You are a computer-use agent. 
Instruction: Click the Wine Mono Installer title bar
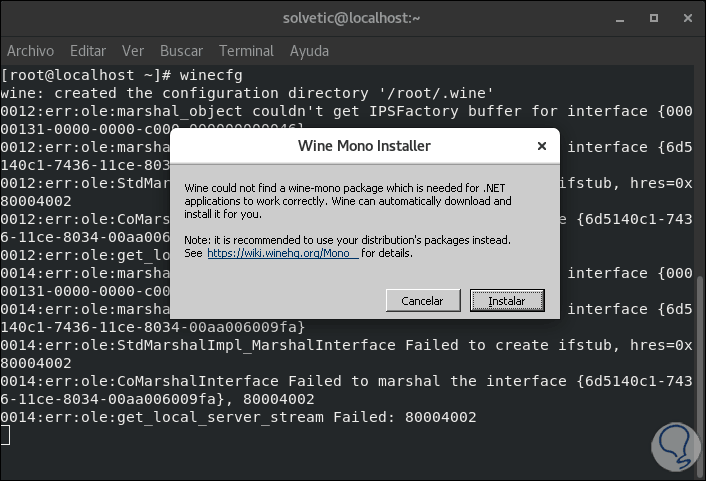point(364,146)
